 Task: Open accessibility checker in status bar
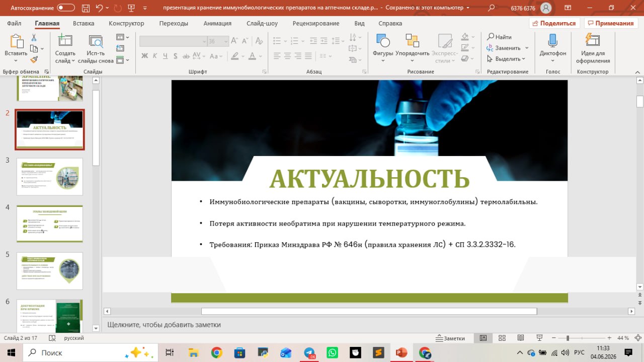(x=52, y=338)
